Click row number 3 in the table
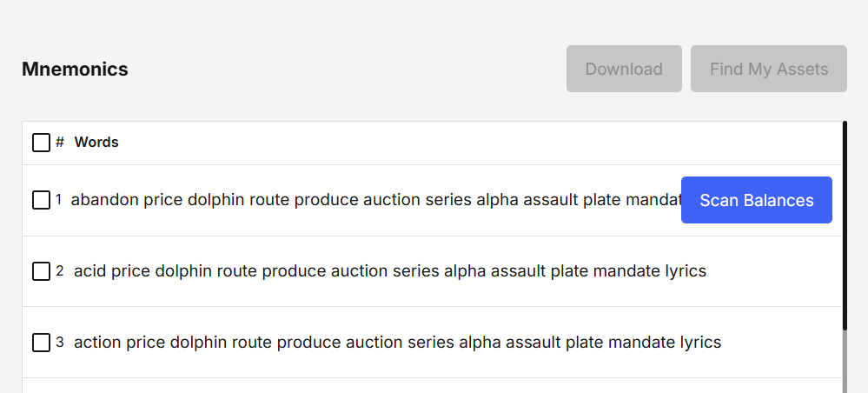 [60, 343]
